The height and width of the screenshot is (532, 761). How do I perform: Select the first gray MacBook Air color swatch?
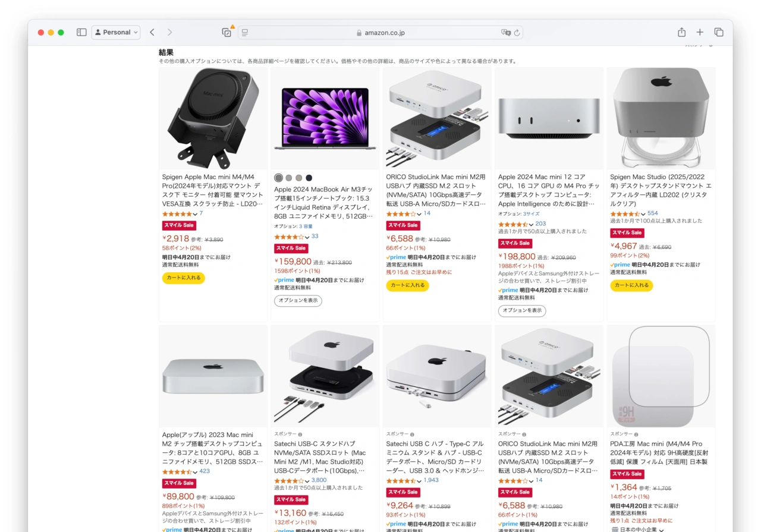pyautogui.click(x=278, y=178)
